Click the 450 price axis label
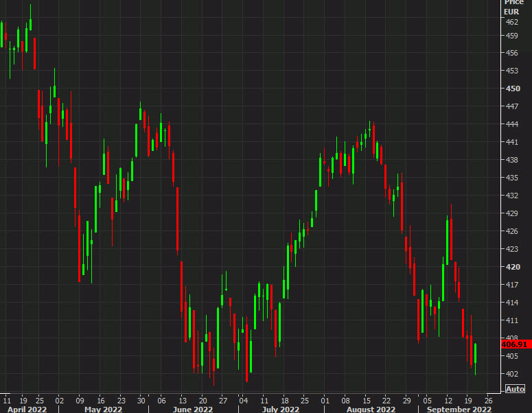The width and height of the screenshot is (532, 413). pyautogui.click(x=513, y=88)
